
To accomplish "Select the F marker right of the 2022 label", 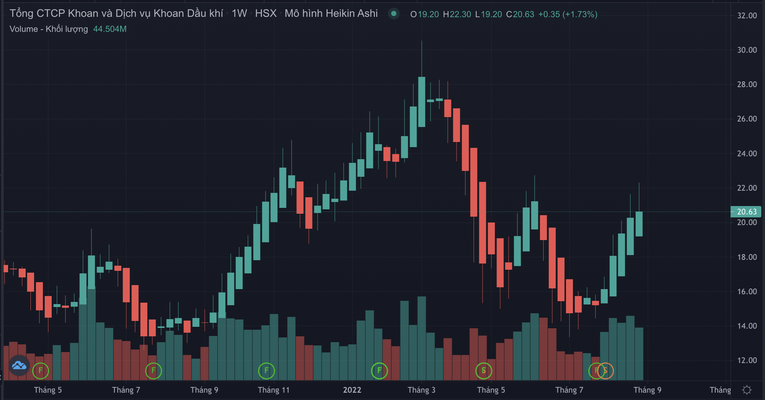I will point(379,370).
